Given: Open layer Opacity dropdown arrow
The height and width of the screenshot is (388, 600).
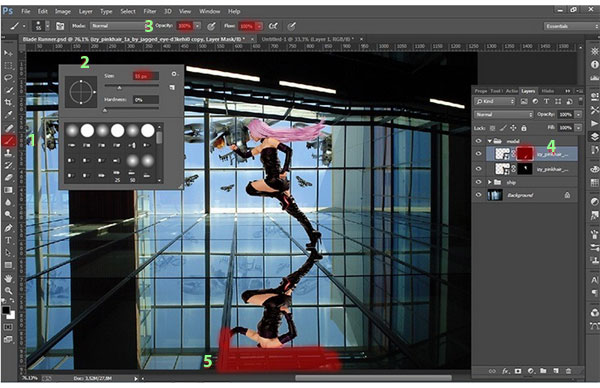Looking at the screenshot, I should pyautogui.click(x=579, y=114).
